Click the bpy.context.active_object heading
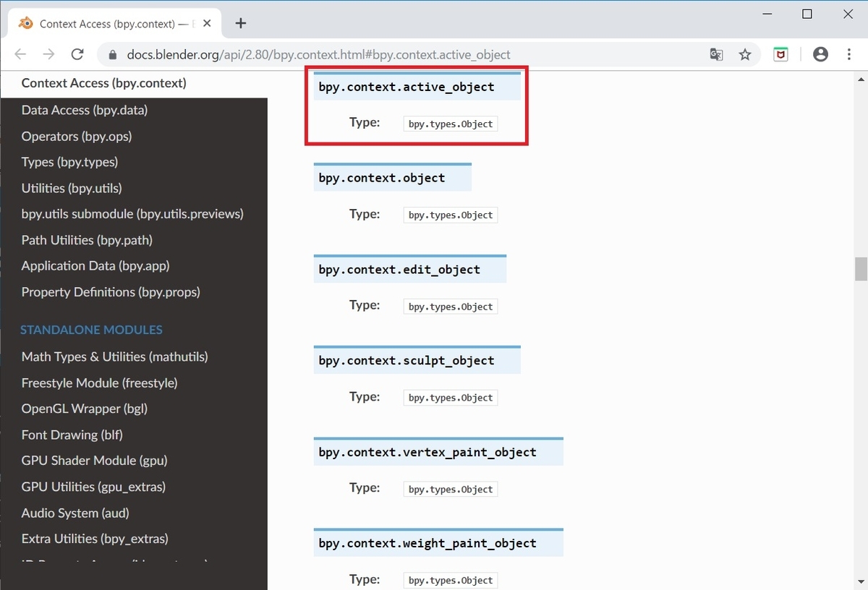Image resolution: width=868 pixels, height=590 pixels. 407,87
